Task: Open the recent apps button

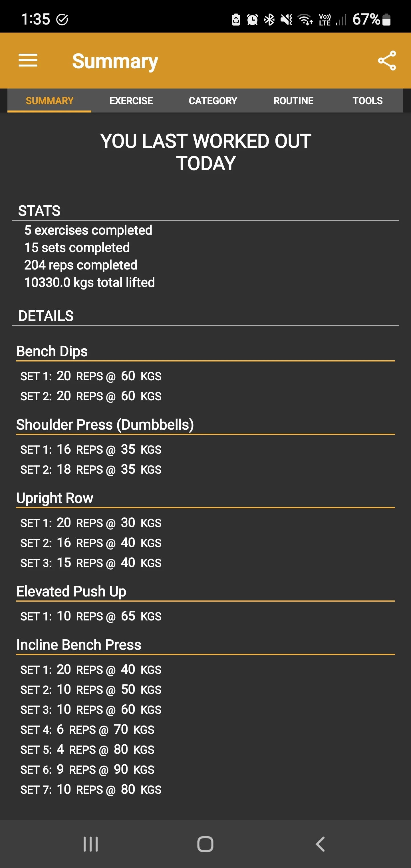Action: (x=91, y=844)
